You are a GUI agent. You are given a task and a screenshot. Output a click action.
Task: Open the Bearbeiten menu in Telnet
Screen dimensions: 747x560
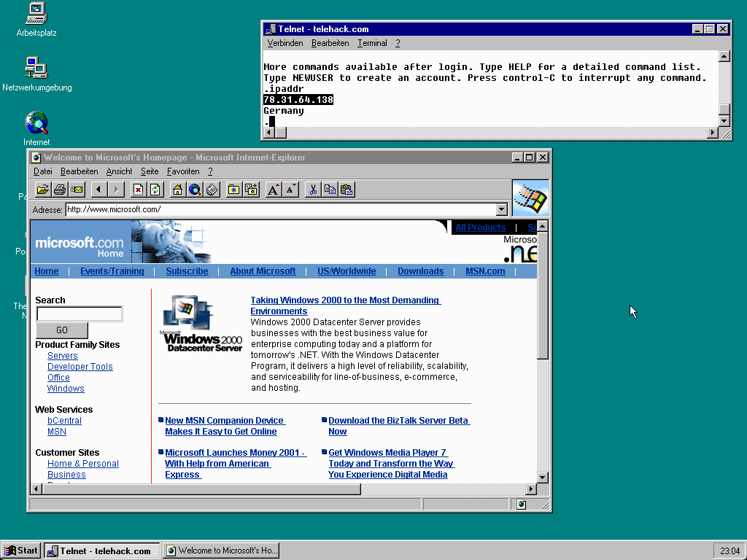click(330, 43)
